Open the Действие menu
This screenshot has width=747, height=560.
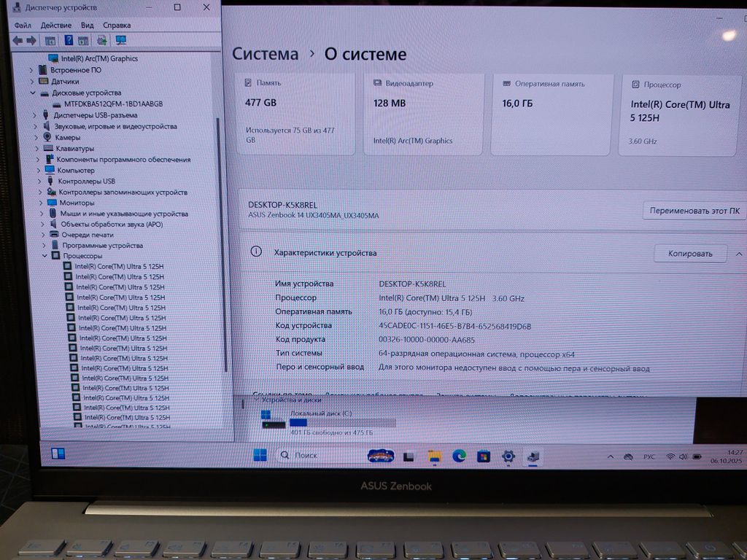56,26
